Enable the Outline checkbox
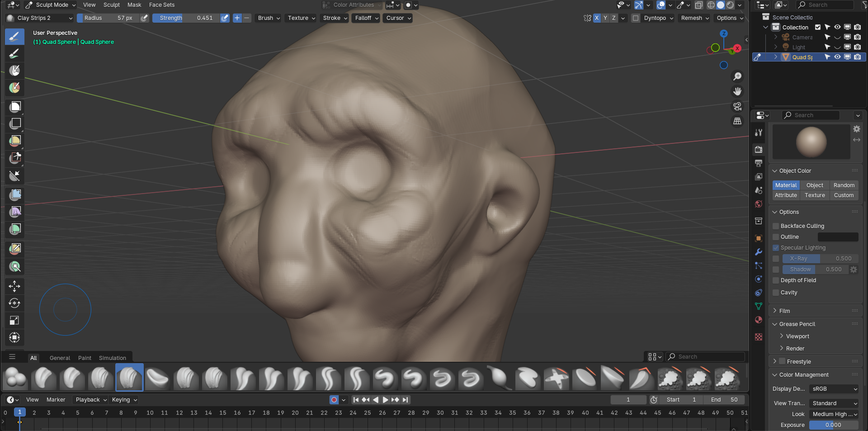868x431 pixels. (776, 237)
